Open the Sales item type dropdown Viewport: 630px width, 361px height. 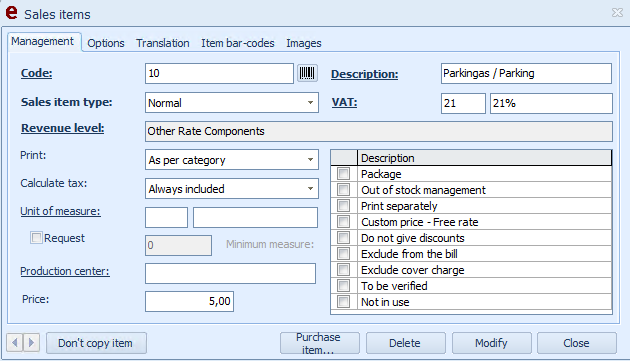(x=310, y=103)
